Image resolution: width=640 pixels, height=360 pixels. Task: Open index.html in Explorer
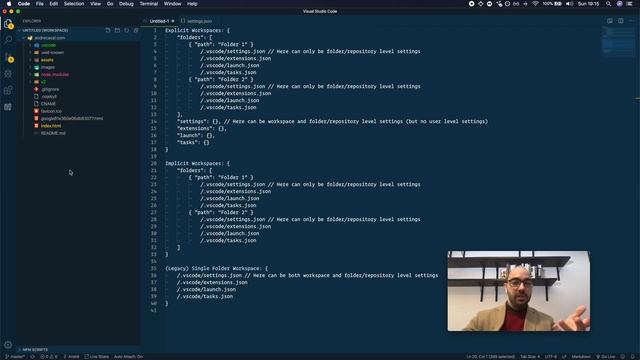coord(51,126)
